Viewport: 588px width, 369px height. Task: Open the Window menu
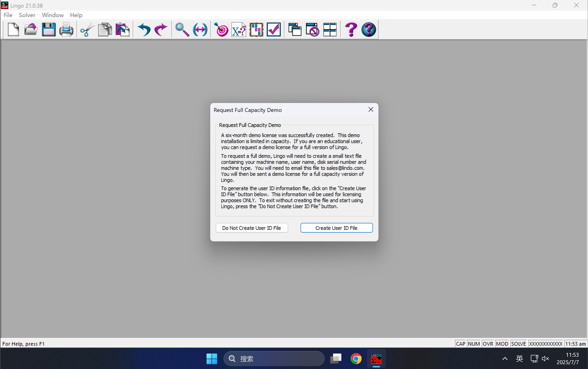[x=53, y=15]
